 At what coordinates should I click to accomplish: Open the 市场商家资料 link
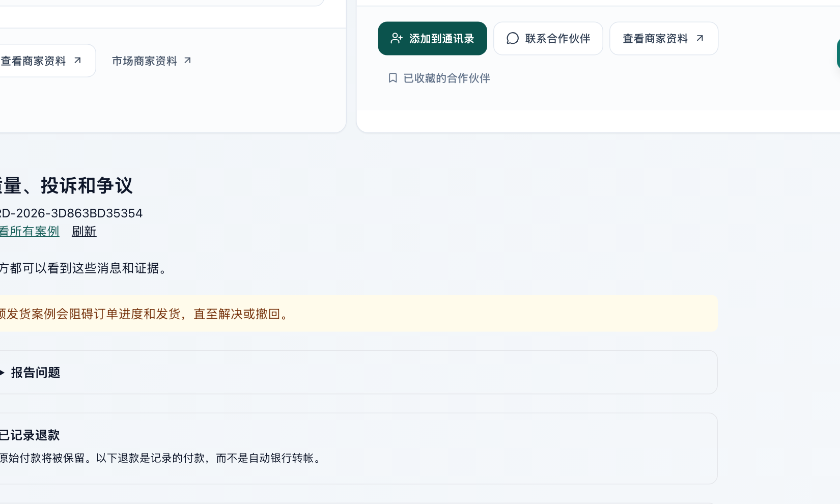click(x=152, y=61)
